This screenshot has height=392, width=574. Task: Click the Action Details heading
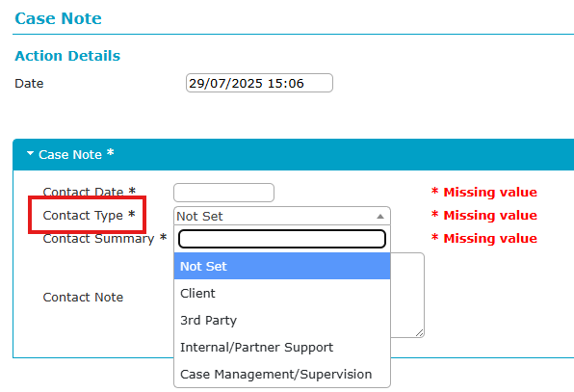67,56
